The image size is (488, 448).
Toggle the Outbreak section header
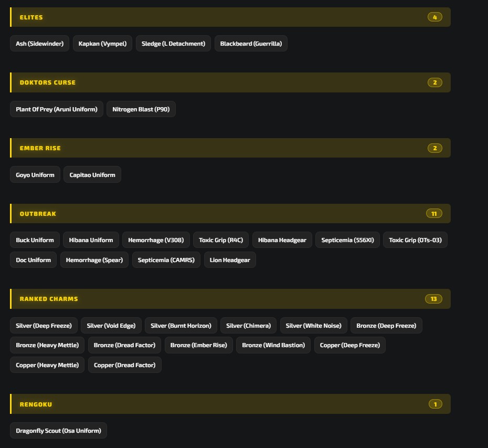pyautogui.click(x=230, y=214)
